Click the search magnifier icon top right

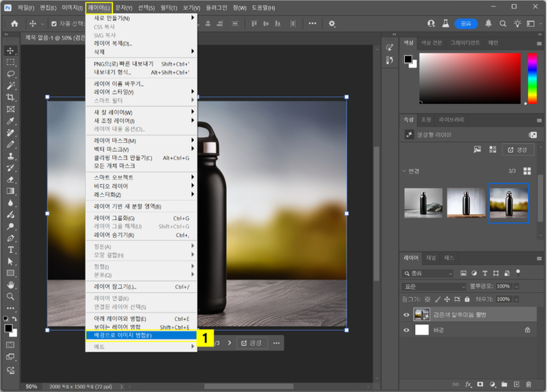click(504, 23)
